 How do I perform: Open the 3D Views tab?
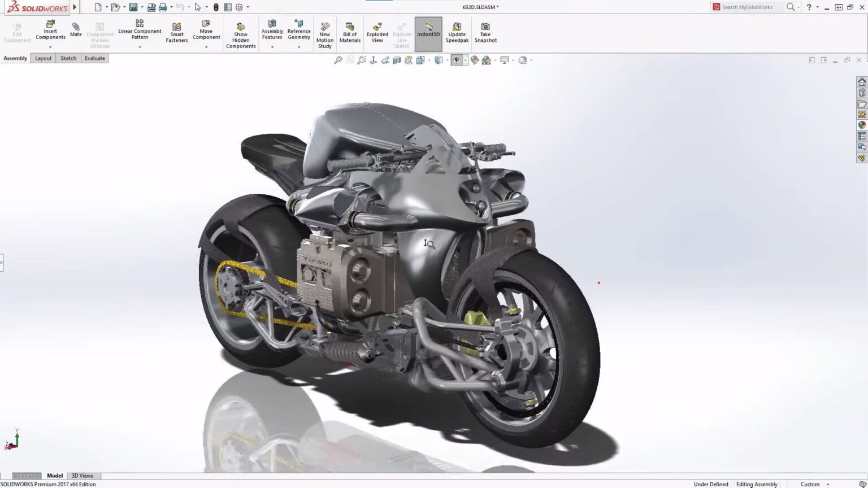point(83,475)
